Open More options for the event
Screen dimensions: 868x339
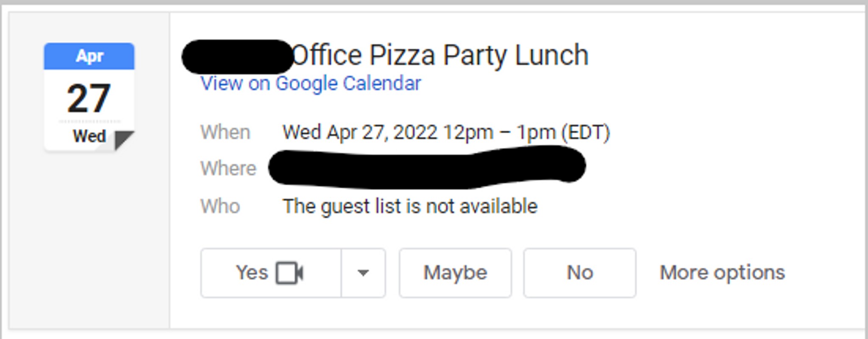click(722, 272)
